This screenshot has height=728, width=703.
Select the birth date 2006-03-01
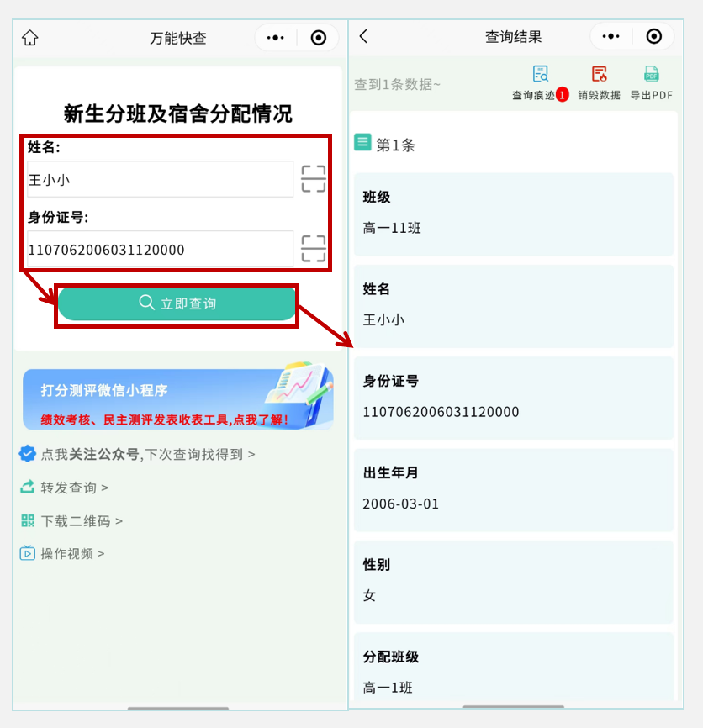coord(400,504)
